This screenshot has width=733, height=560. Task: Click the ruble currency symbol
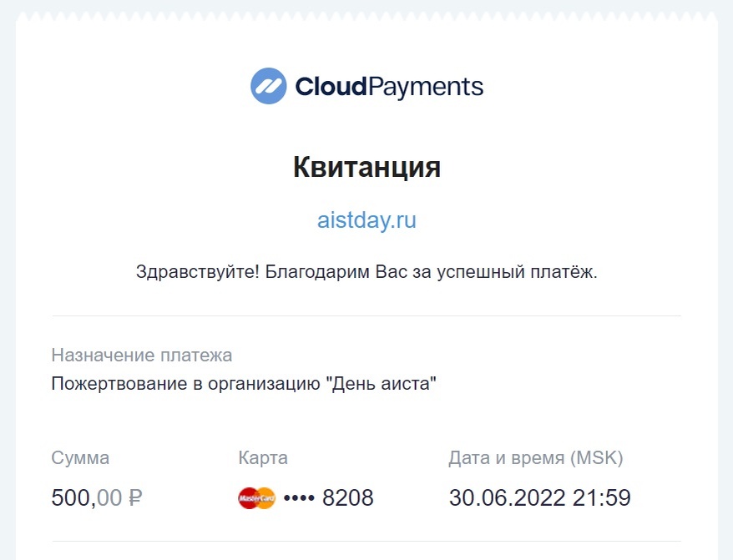coord(134,497)
